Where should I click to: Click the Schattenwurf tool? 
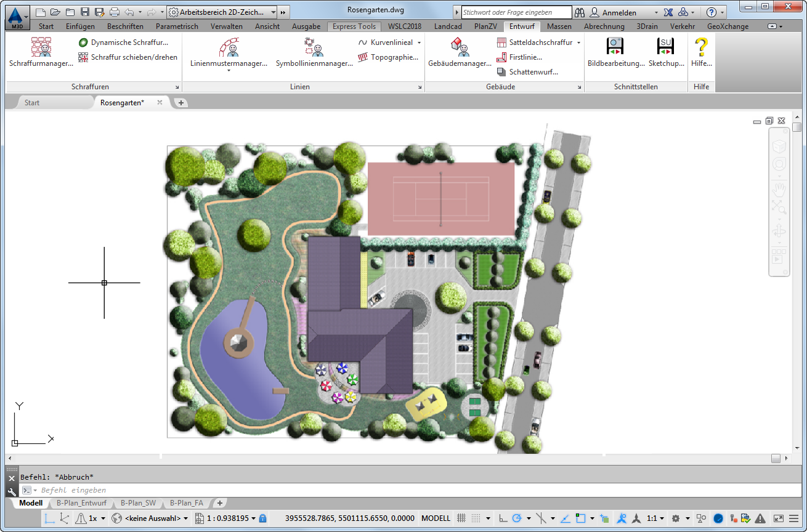(527, 72)
